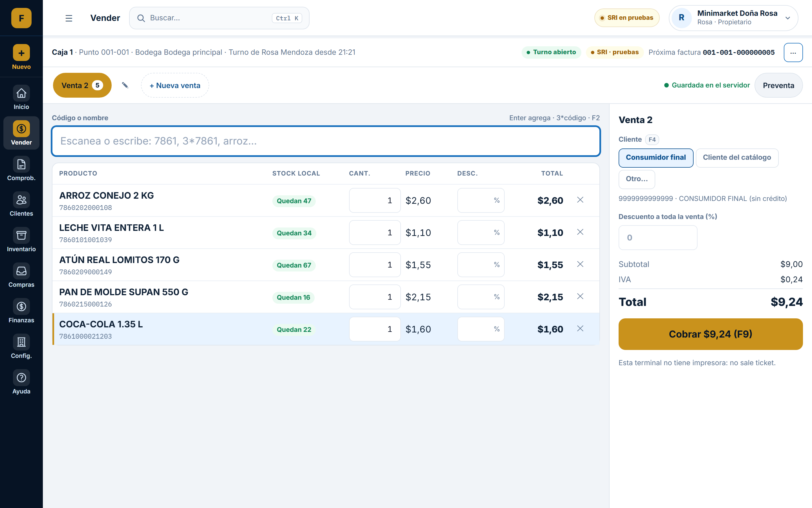Remove LECHE VITA ENTERA 1 L line
The image size is (812, 508).
pos(580,232)
